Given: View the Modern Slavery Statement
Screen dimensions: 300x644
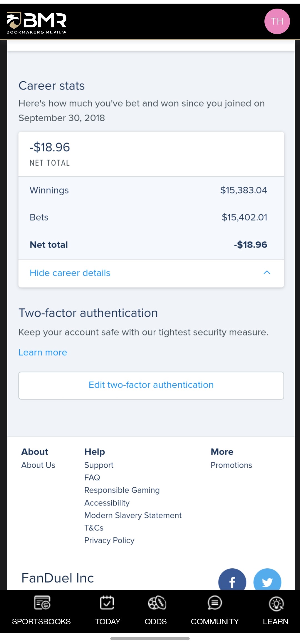Looking at the screenshot, I should (132, 515).
